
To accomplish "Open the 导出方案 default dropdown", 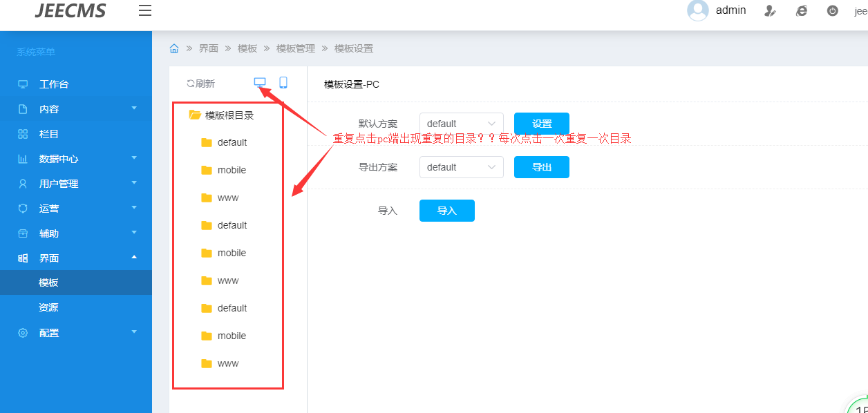I will click(x=462, y=167).
